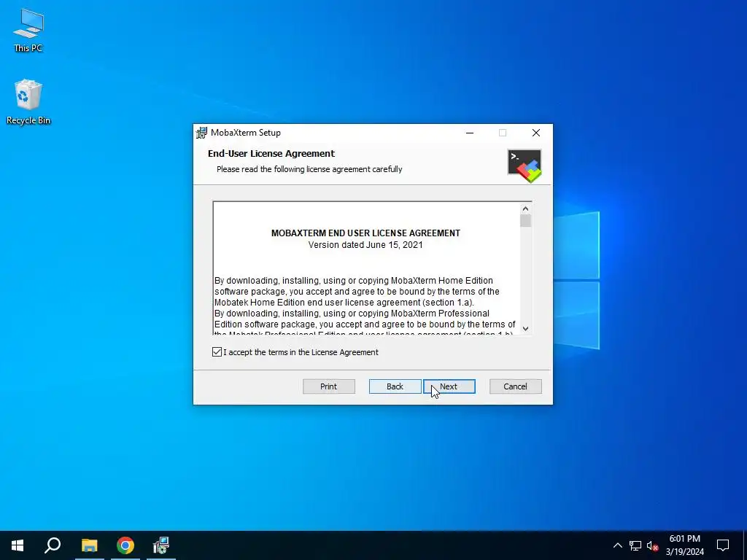
Task: Click the Next button in setup
Action: [449, 386]
